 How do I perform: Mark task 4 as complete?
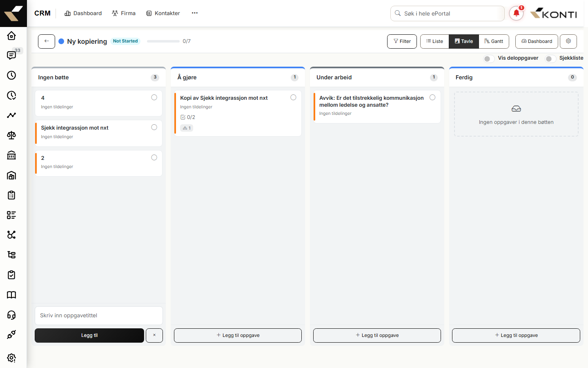click(x=154, y=97)
